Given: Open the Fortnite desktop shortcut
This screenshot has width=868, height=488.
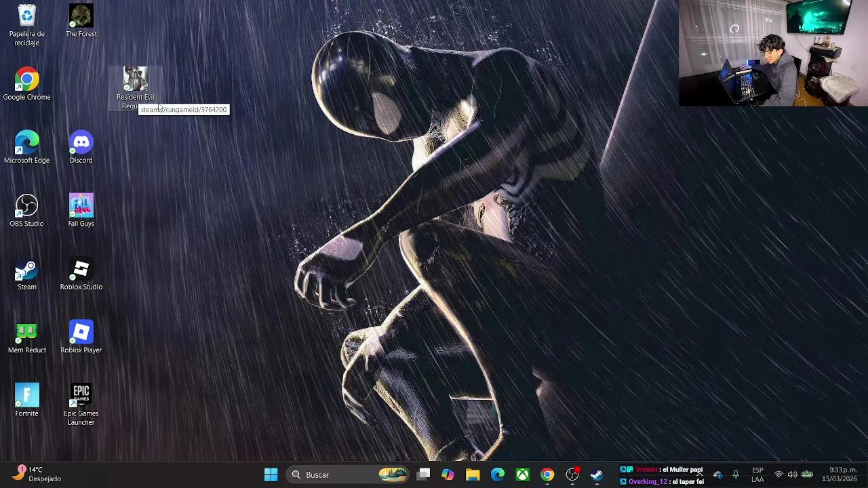Looking at the screenshot, I should [26, 400].
